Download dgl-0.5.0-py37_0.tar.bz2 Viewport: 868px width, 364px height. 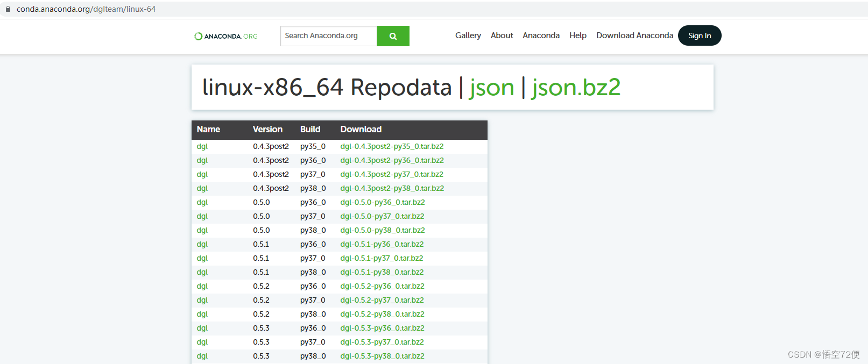tap(382, 216)
